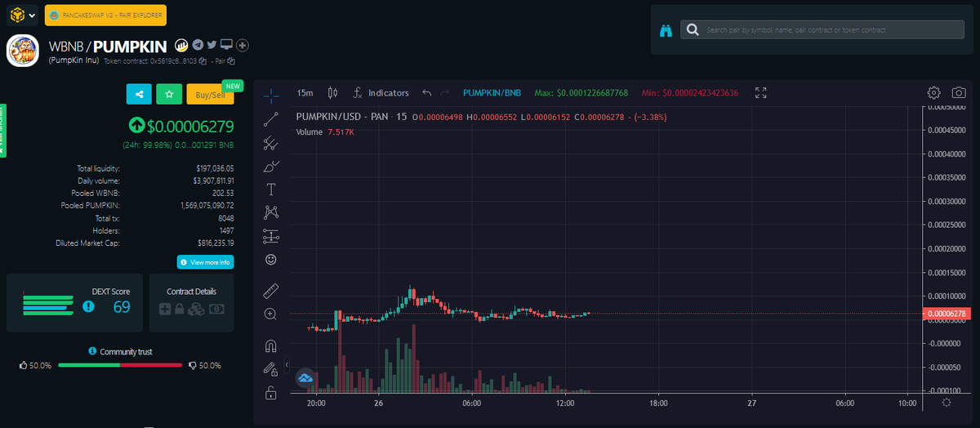
Task: Click the community trust percentage bar
Action: (120, 365)
